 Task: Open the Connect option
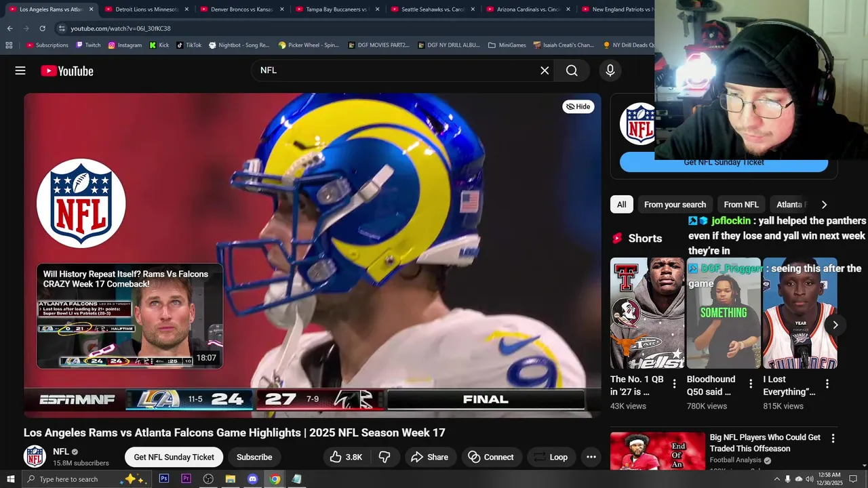[x=491, y=457]
